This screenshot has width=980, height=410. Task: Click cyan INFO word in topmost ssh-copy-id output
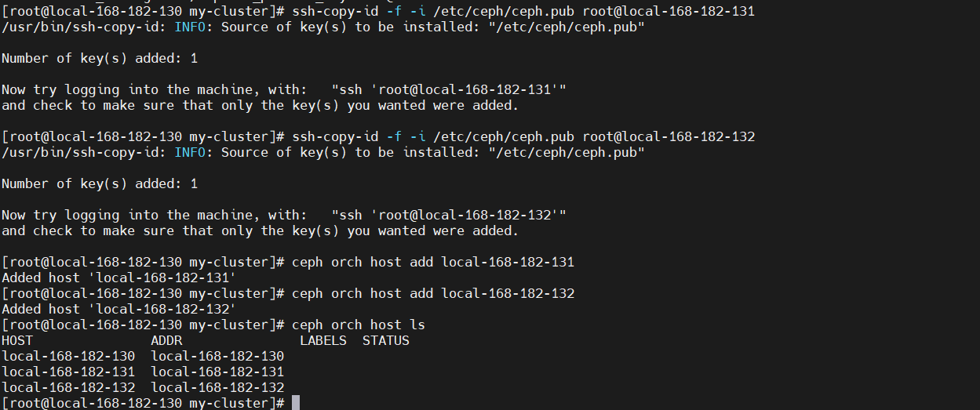coord(190,27)
